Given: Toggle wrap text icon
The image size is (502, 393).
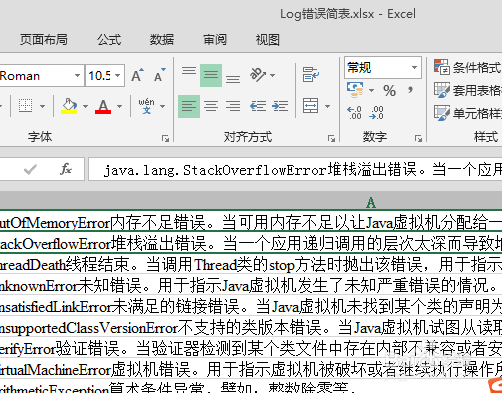Looking at the screenshot, I should click(x=311, y=74).
